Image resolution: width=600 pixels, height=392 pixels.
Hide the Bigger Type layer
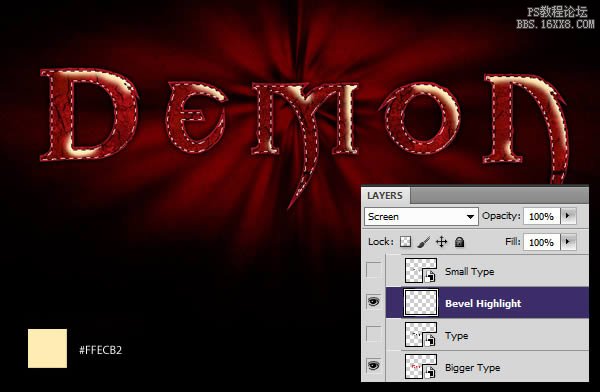[374, 366]
